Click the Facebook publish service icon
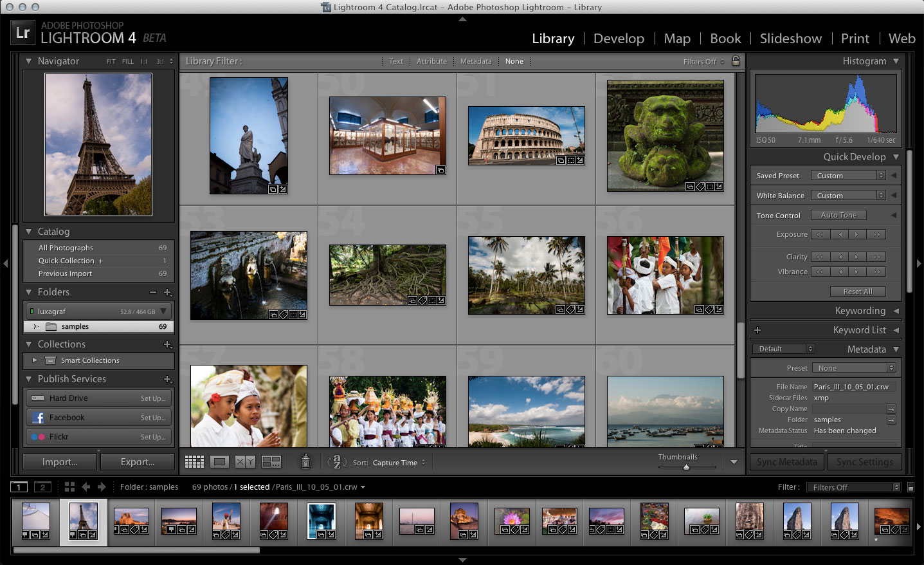924x565 pixels. point(38,418)
